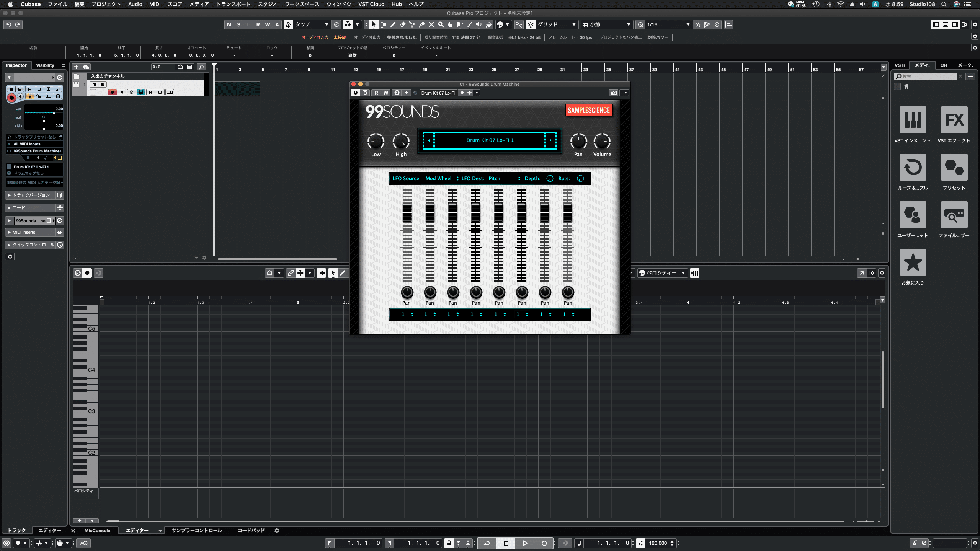980x551 pixels.
Task: Click the first plugin channel fader handle
Action: (407, 212)
